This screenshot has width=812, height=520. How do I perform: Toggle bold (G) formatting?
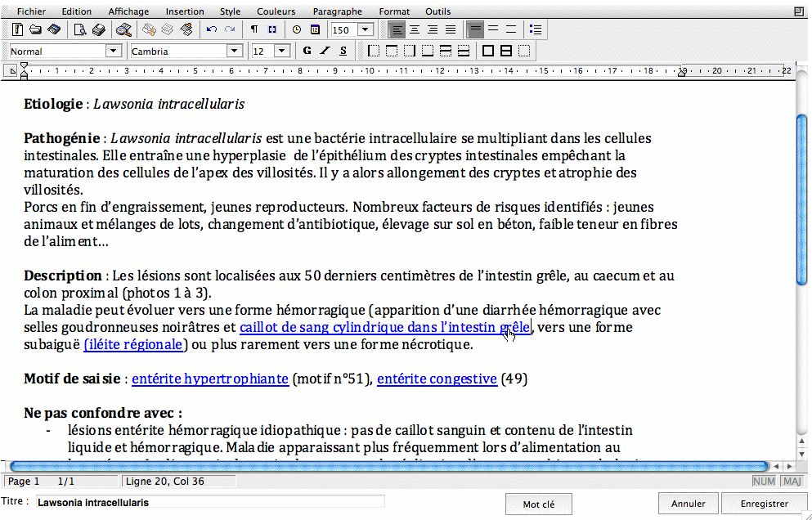pos(307,52)
